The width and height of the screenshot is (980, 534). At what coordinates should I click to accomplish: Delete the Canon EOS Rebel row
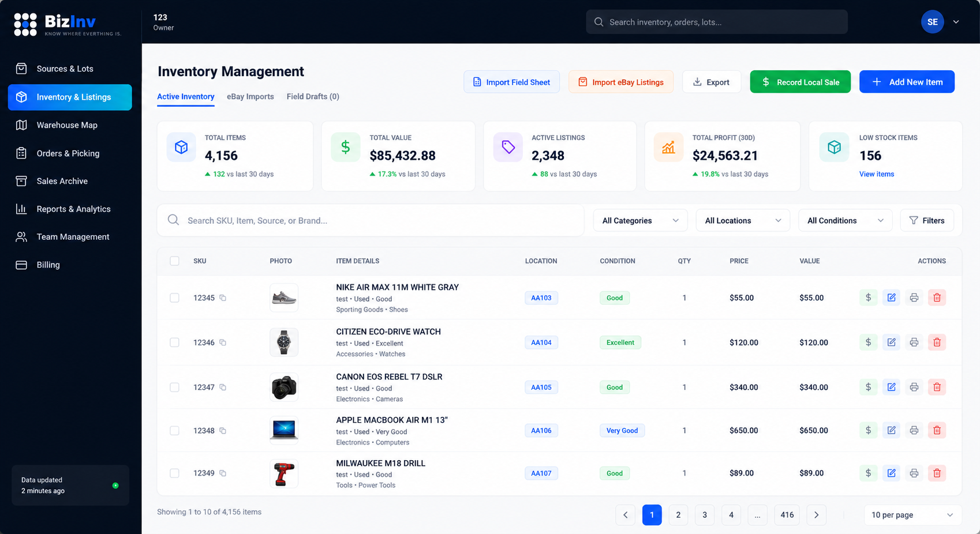coord(937,387)
